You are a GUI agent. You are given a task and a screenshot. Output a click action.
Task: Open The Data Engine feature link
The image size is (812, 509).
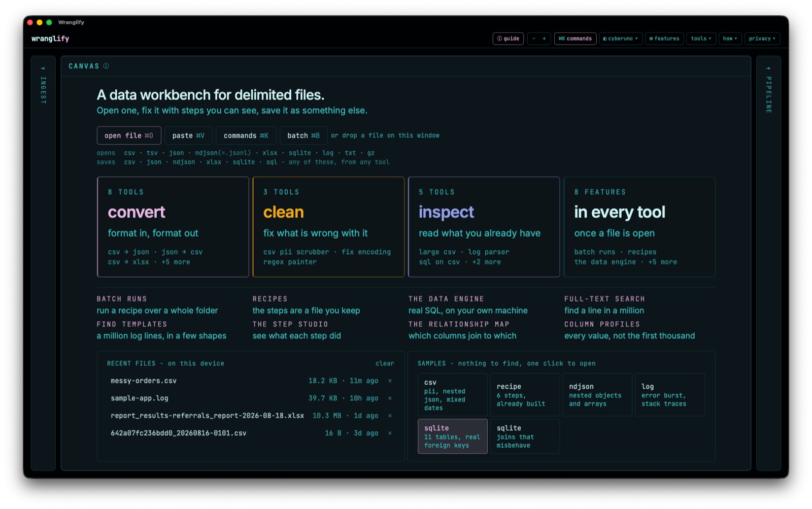click(x=468, y=305)
